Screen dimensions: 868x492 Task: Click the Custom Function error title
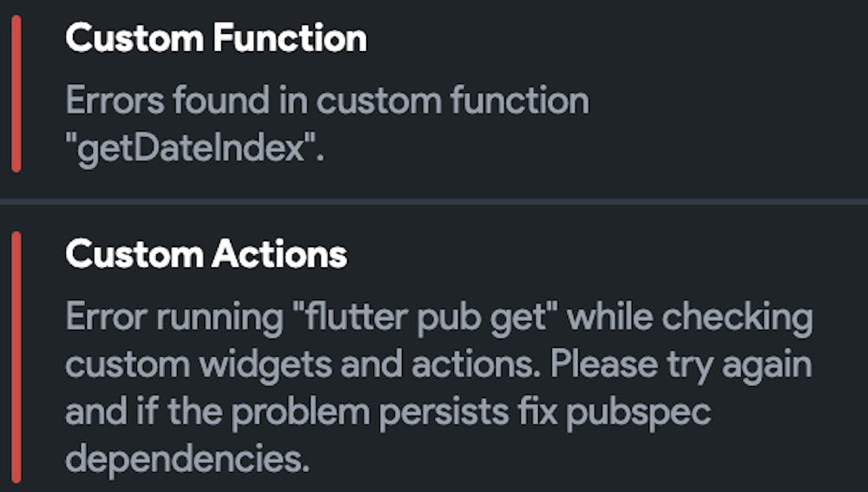point(215,39)
